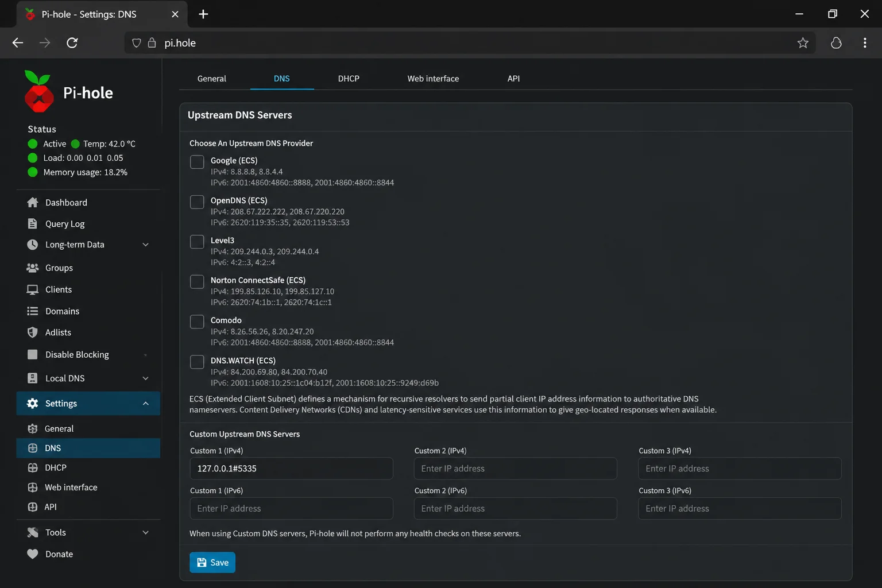Click the Clients monitor icon
882x588 pixels.
(x=33, y=289)
